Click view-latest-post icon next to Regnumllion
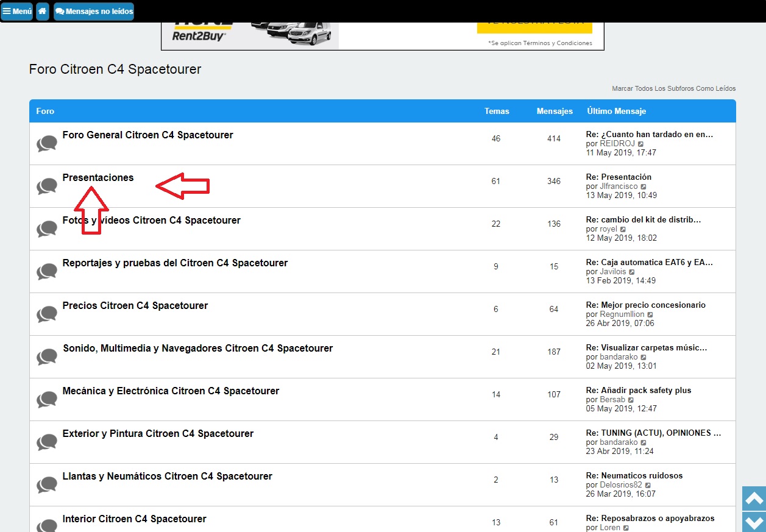766x532 pixels. point(650,314)
